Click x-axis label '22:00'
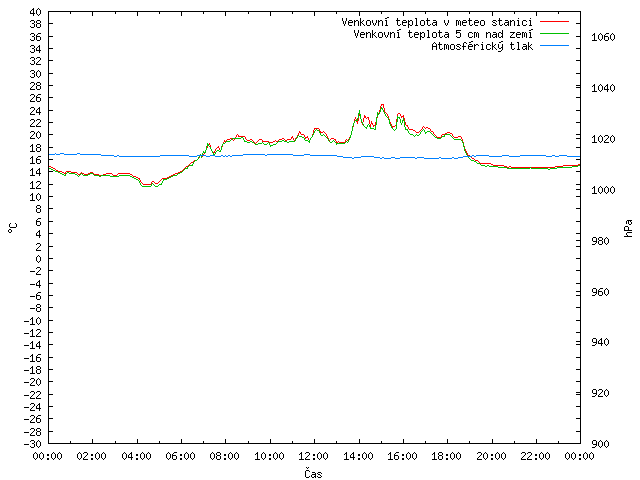The height and width of the screenshot is (480, 640). (536, 456)
